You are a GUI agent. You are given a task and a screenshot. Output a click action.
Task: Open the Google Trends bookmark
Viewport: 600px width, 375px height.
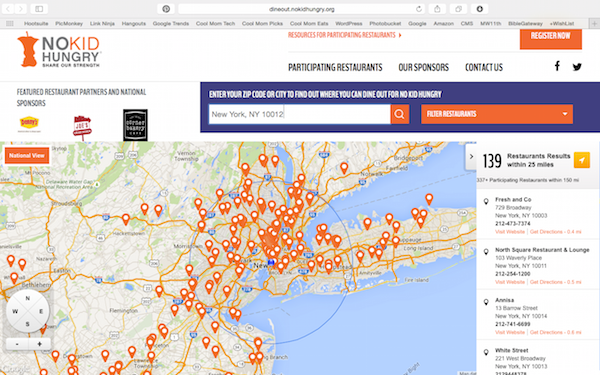pyautogui.click(x=171, y=23)
